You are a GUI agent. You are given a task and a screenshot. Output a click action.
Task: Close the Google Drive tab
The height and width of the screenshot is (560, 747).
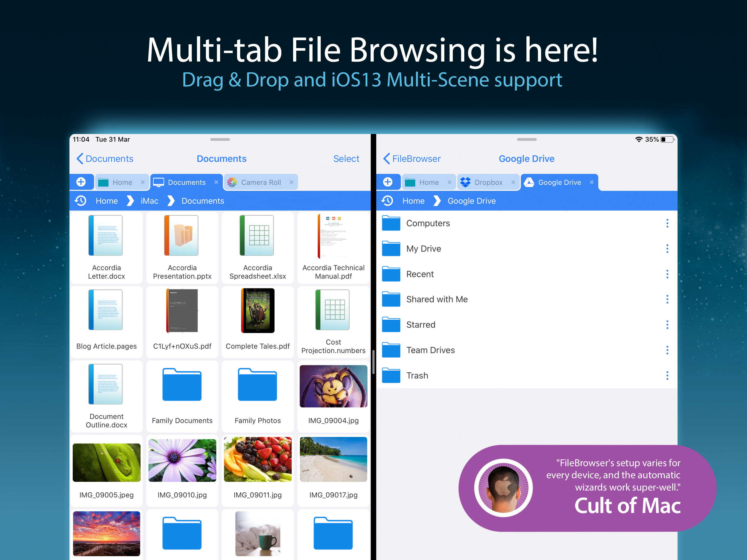(x=592, y=182)
